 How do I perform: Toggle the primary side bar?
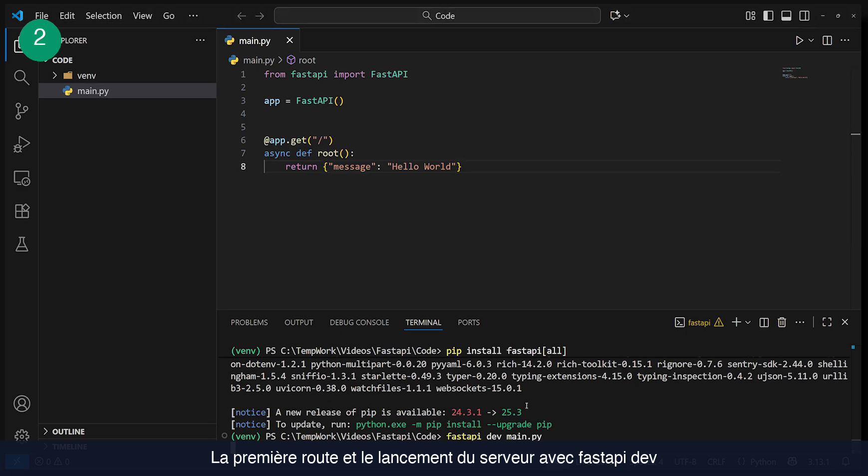(768, 16)
